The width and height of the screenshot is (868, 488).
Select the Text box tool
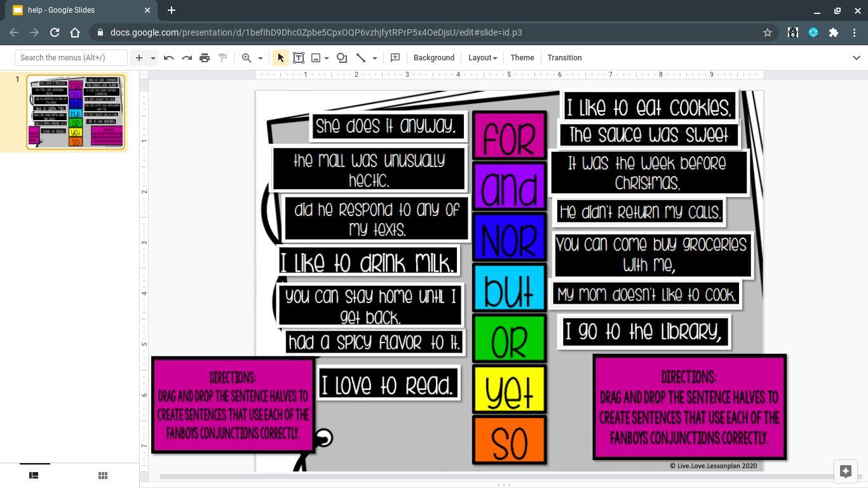298,58
